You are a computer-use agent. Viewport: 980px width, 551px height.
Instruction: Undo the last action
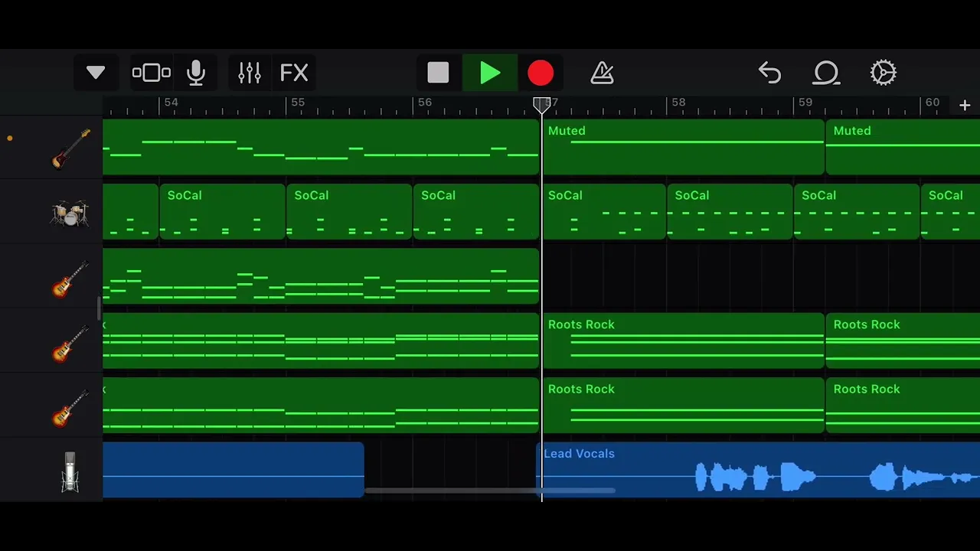click(769, 73)
